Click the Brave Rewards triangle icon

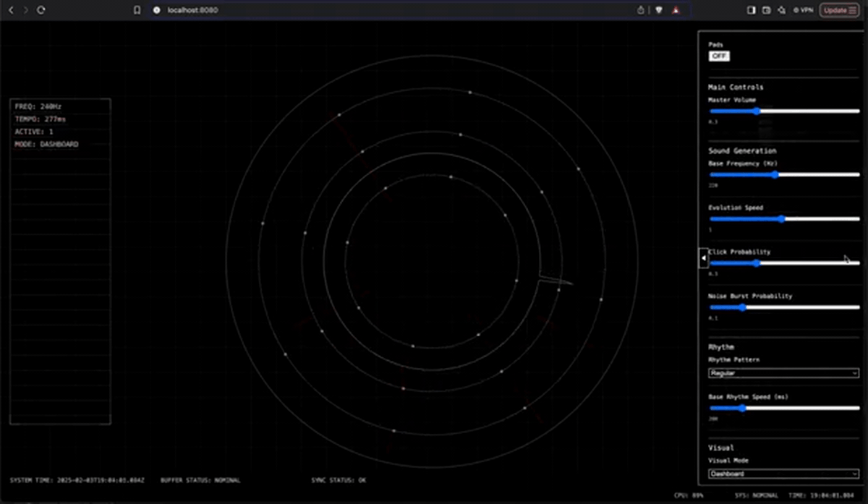click(676, 10)
